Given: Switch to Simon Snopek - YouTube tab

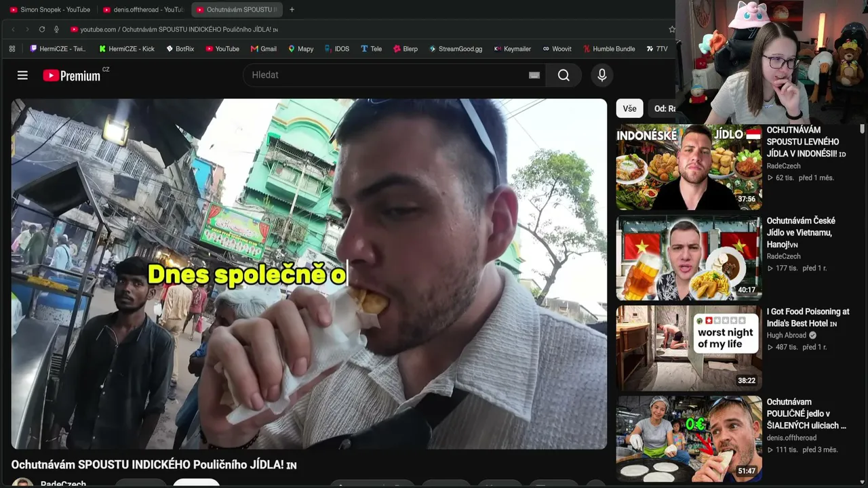Looking at the screenshot, I should click(x=50, y=9).
